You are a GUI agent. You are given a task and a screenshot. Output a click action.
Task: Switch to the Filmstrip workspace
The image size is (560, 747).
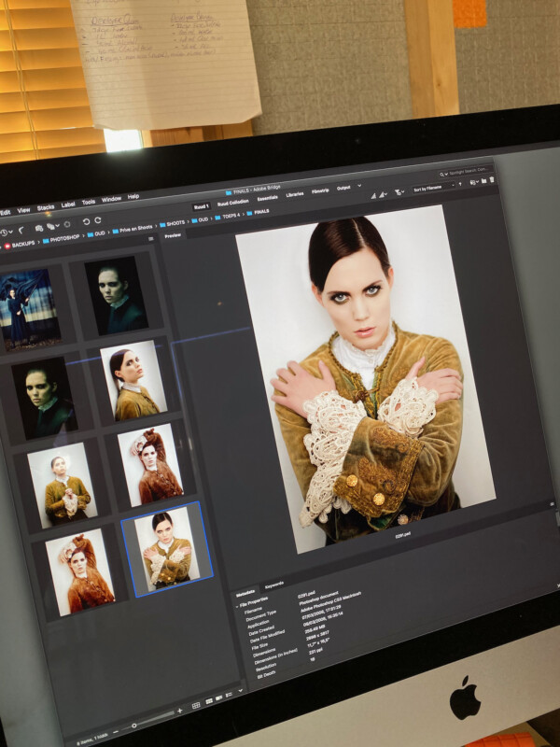click(x=320, y=191)
